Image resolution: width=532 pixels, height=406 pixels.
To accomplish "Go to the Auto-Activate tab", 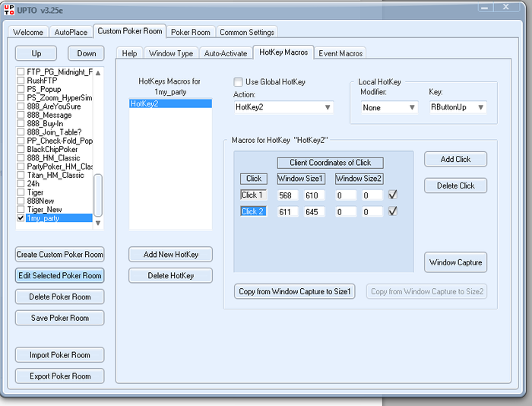I will (226, 53).
